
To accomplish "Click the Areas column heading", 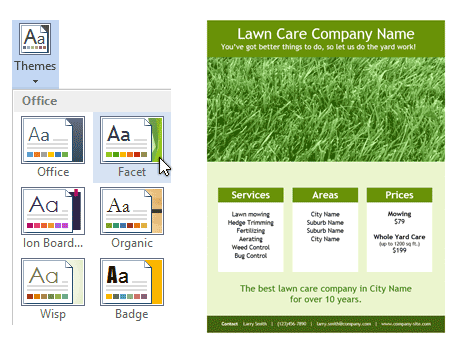I will pos(325,195).
